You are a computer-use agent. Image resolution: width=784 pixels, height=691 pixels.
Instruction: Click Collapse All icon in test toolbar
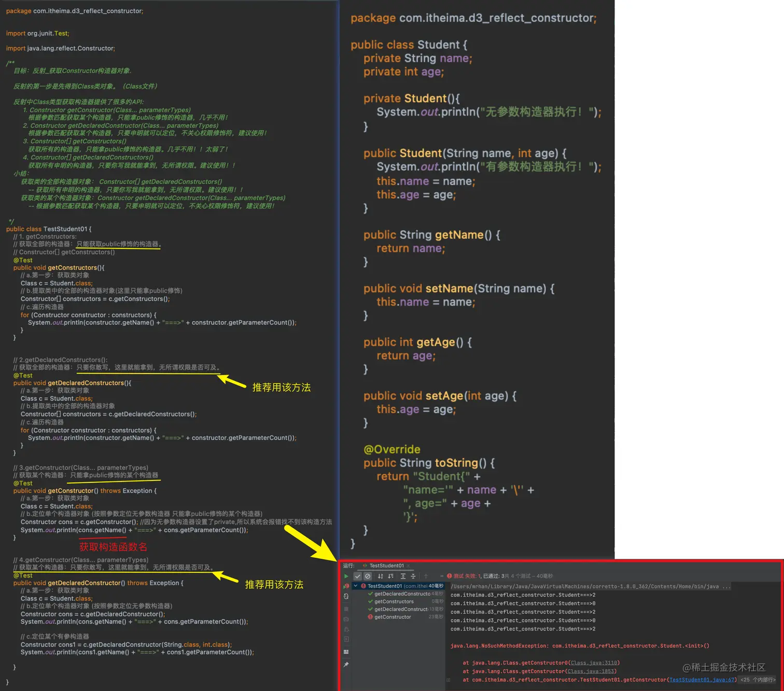tap(413, 576)
